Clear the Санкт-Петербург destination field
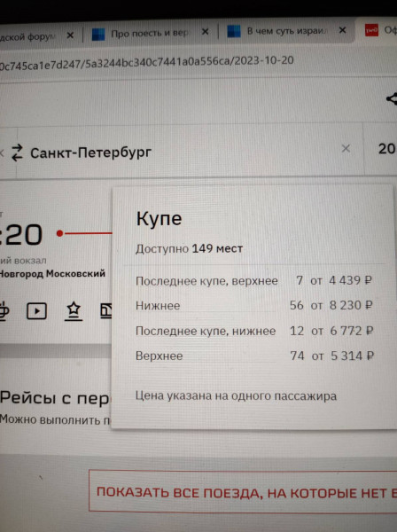 click(346, 148)
